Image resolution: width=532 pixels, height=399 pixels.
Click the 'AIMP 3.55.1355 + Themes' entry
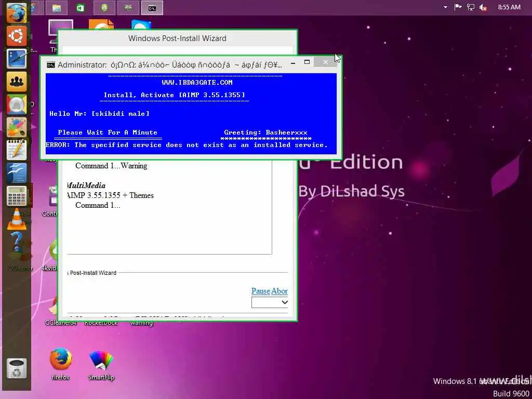(110, 195)
